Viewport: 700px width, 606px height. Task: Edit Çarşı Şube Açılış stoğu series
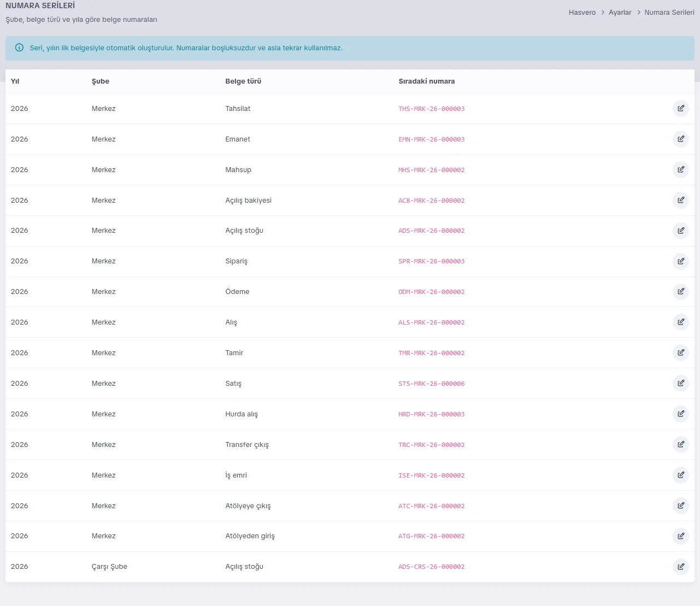click(680, 567)
